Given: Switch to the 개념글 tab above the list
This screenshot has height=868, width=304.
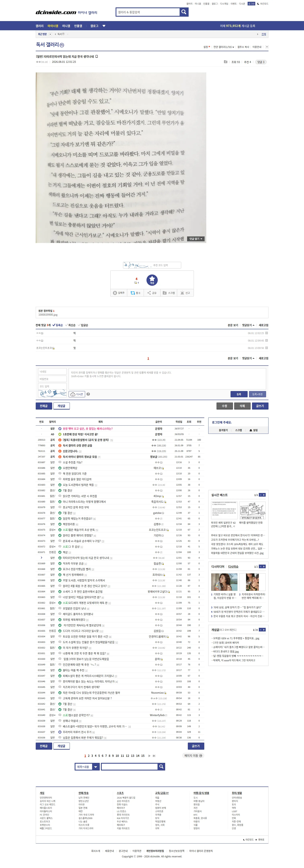Looking at the screenshot, I should click(61, 406).
